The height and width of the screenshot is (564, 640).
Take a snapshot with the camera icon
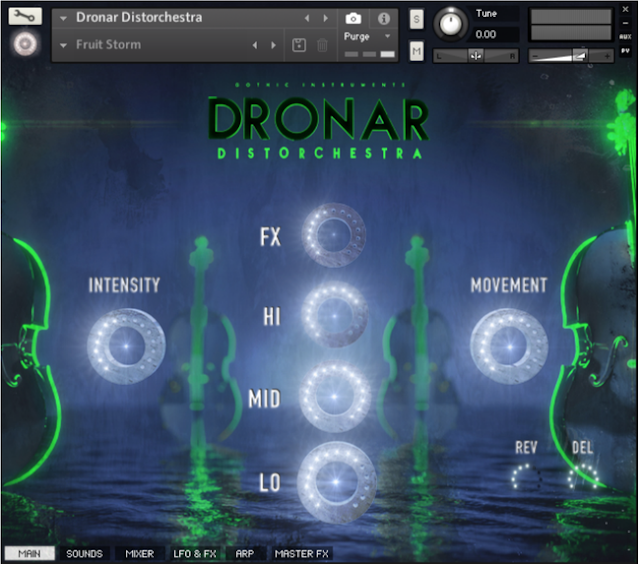click(x=353, y=18)
